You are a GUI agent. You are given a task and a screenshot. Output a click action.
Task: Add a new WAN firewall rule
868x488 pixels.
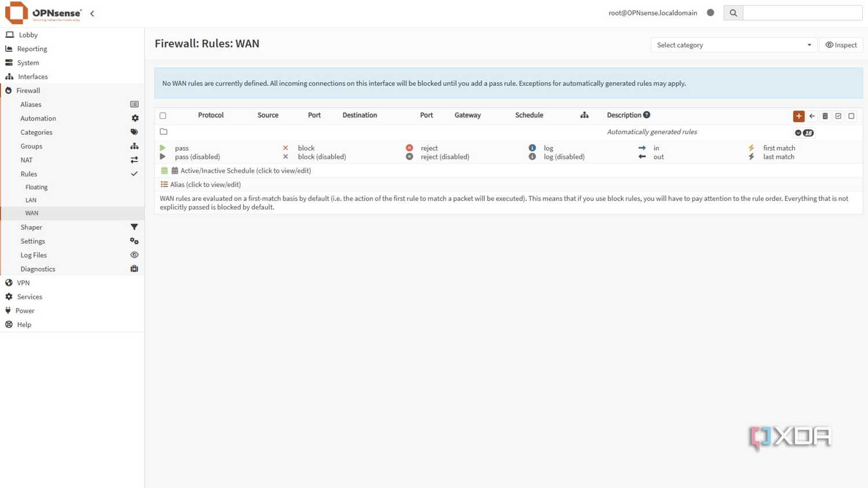[799, 116]
